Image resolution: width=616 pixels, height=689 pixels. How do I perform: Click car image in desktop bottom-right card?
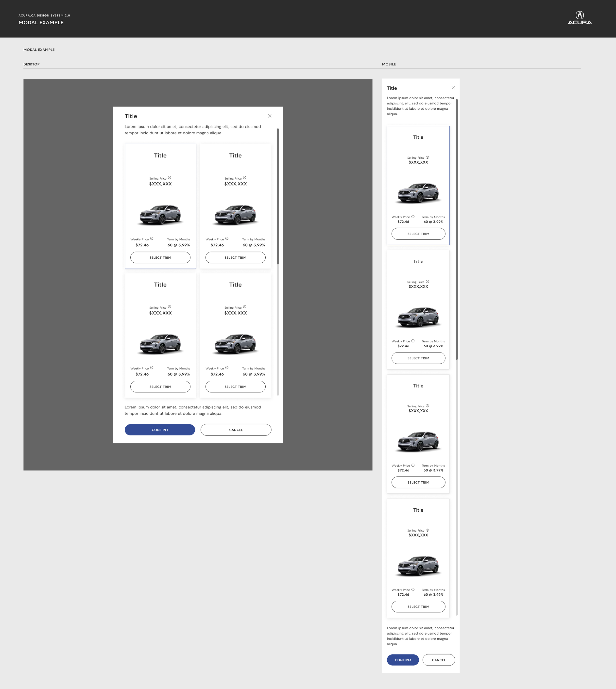pyautogui.click(x=236, y=344)
